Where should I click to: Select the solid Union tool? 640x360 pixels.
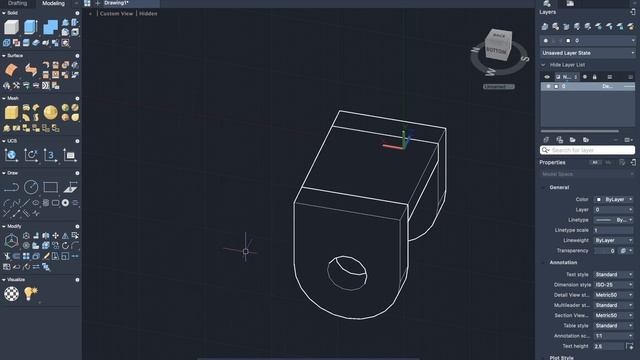50,27
